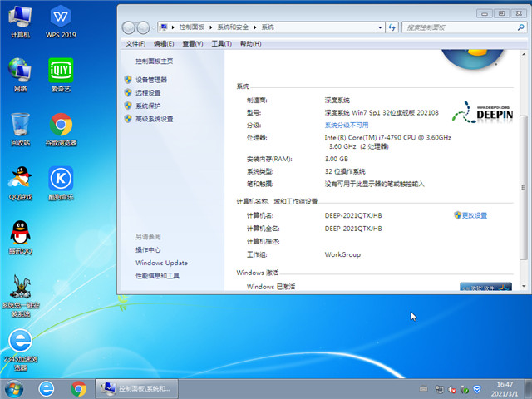Launch the 爱奇艺 iQIYI desktop icon
Image resolution: width=532 pixels, height=399 pixels.
pyautogui.click(x=61, y=76)
